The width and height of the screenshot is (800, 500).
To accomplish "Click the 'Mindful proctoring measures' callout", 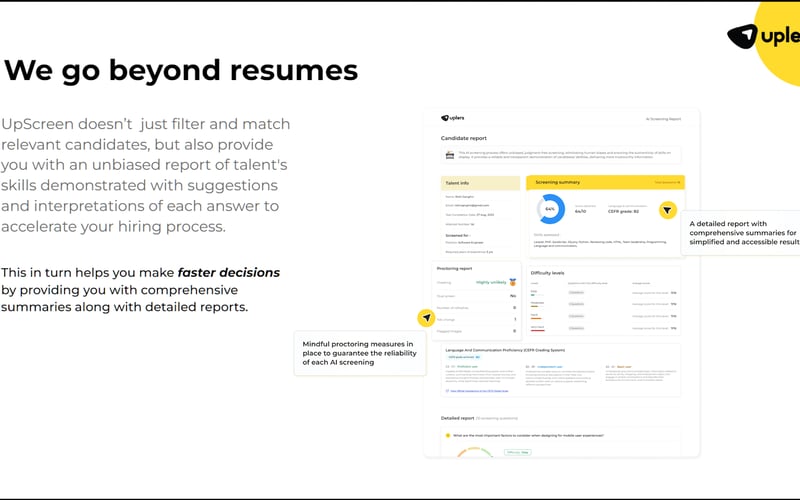I will 360,353.
